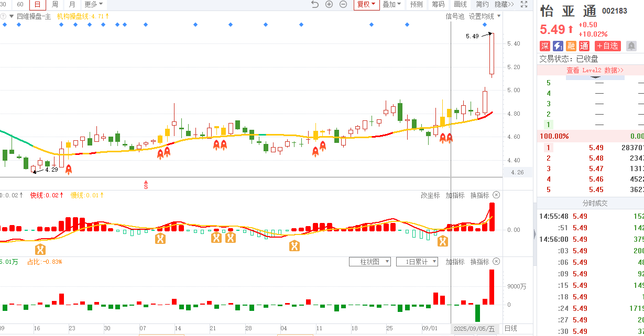Click the price alert bell icon

tap(631, 46)
